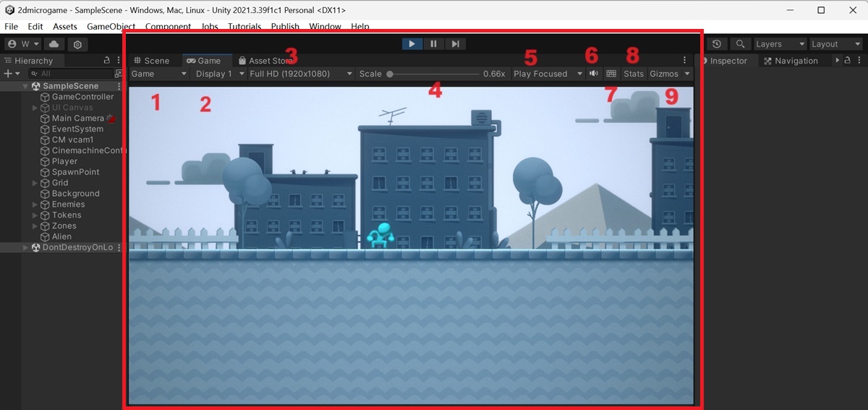Open the Inspector panel kebab menu
This screenshot has height=410, width=868.
pos(859,61)
